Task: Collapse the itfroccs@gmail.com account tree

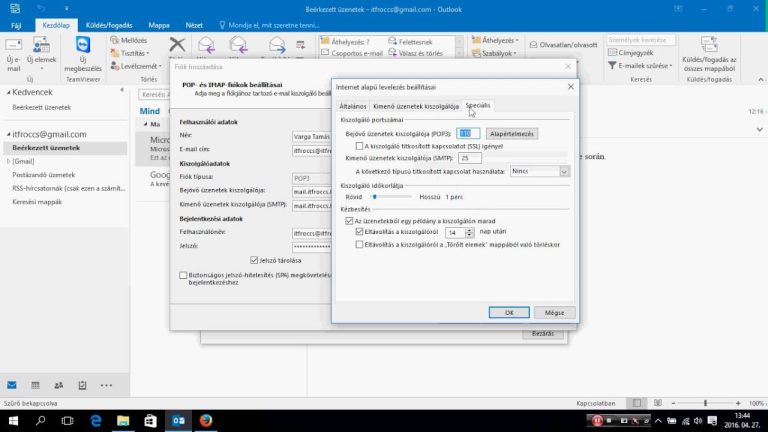Action: coord(8,134)
